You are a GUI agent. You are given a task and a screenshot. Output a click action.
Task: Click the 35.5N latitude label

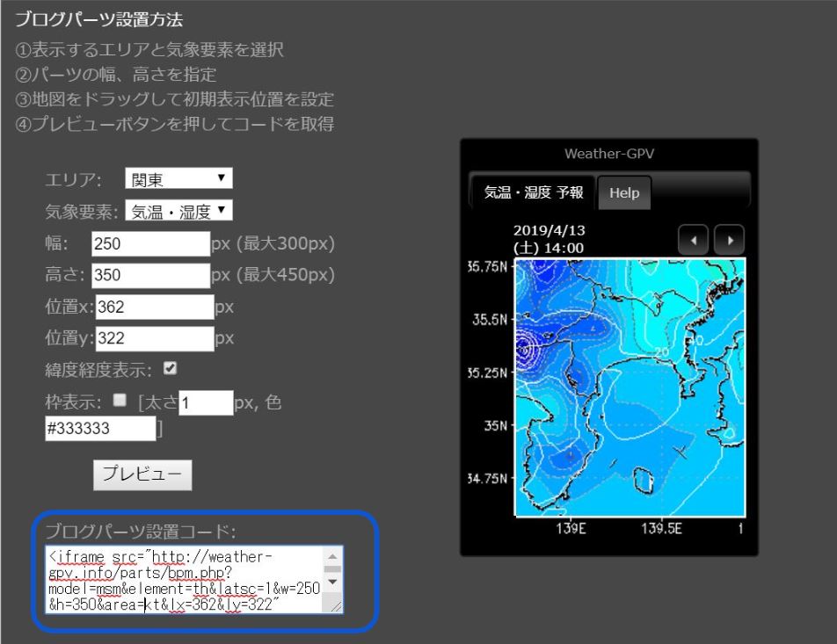click(490, 320)
